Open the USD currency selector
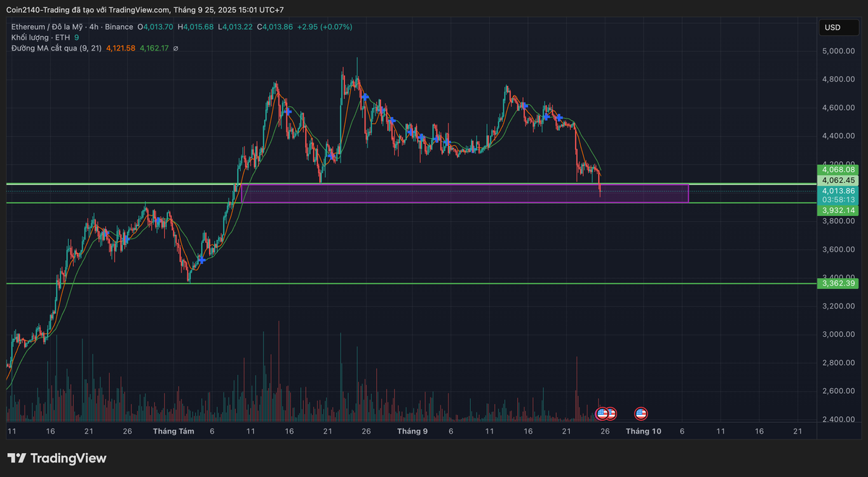This screenshot has width=868, height=477. click(832, 27)
